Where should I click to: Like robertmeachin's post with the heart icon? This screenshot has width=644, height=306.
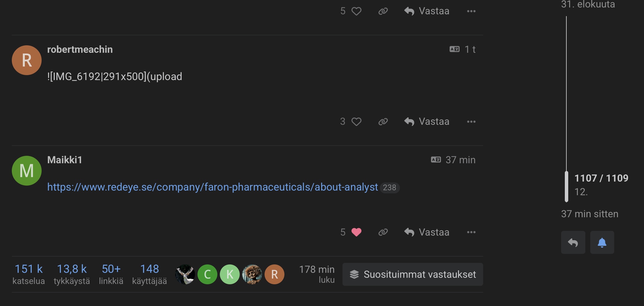pyautogui.click(x=356, y=122)
